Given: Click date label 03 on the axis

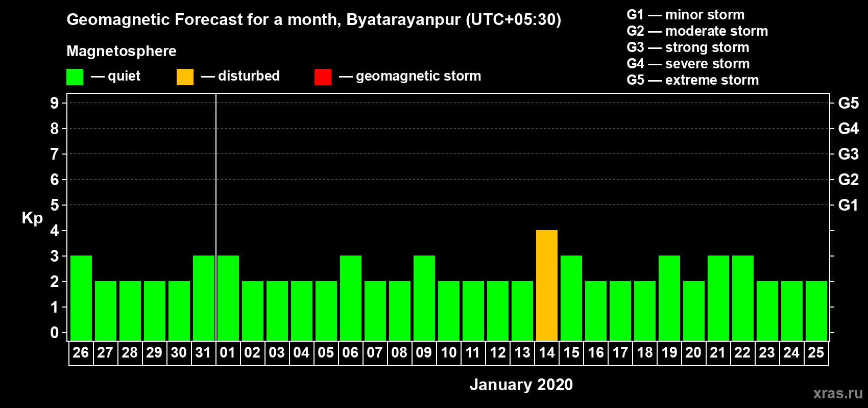Looking at the screenshot, I should click(277, 352).
